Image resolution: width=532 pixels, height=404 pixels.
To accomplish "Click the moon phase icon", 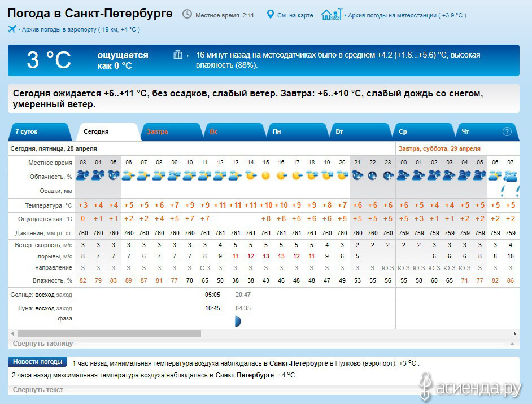I will [x=238, y=321].
